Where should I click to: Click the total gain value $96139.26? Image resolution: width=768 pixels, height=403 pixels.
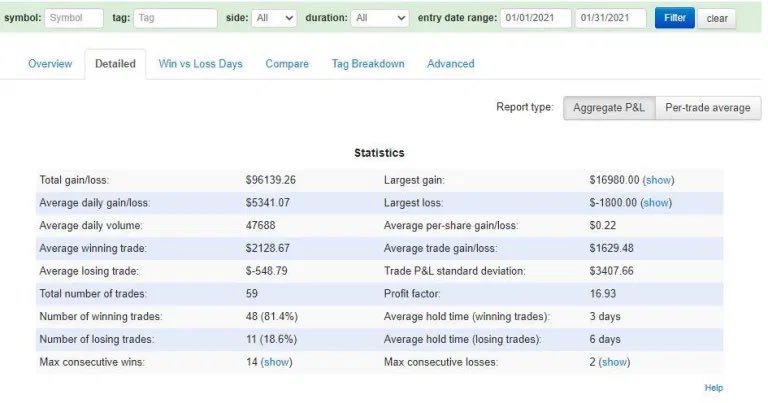tap(270, 180)
